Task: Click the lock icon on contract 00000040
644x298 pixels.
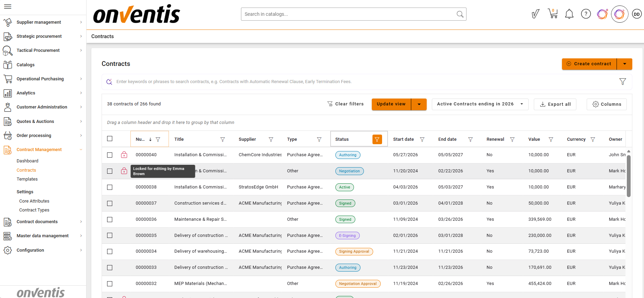Action: click(x=124, y=155)
